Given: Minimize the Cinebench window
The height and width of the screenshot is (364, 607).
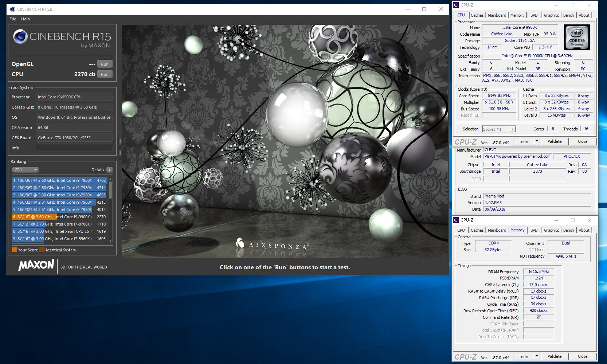Looking at the screenshot, I should [408, 9].
